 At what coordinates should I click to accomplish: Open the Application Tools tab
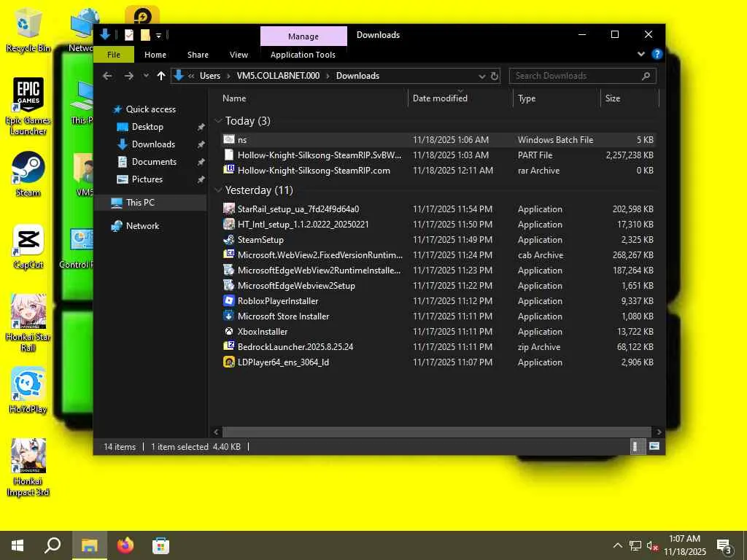coord(303,55)
